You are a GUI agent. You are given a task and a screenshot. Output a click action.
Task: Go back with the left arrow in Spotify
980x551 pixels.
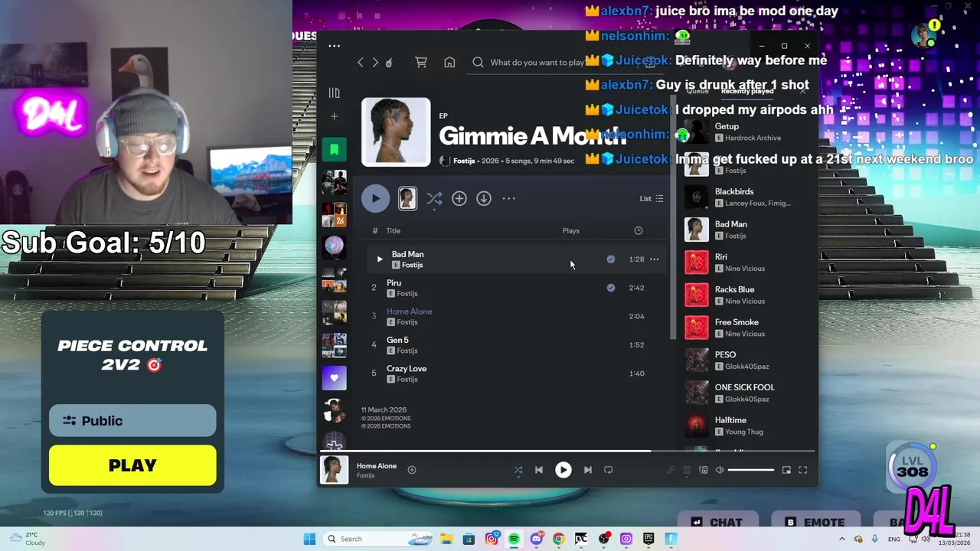tap(361, 62)
